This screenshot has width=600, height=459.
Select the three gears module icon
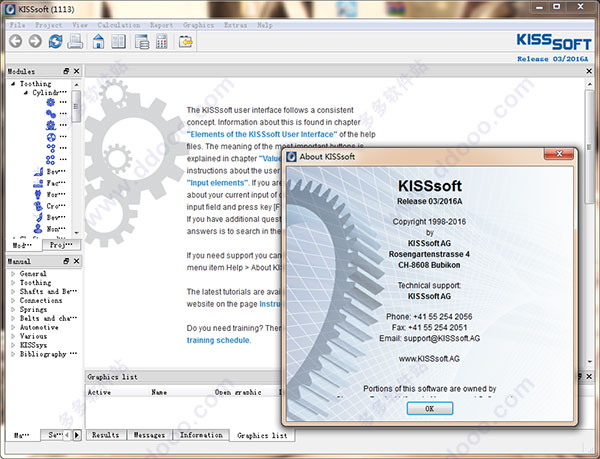pyautogui.click(x=51, y=148)
